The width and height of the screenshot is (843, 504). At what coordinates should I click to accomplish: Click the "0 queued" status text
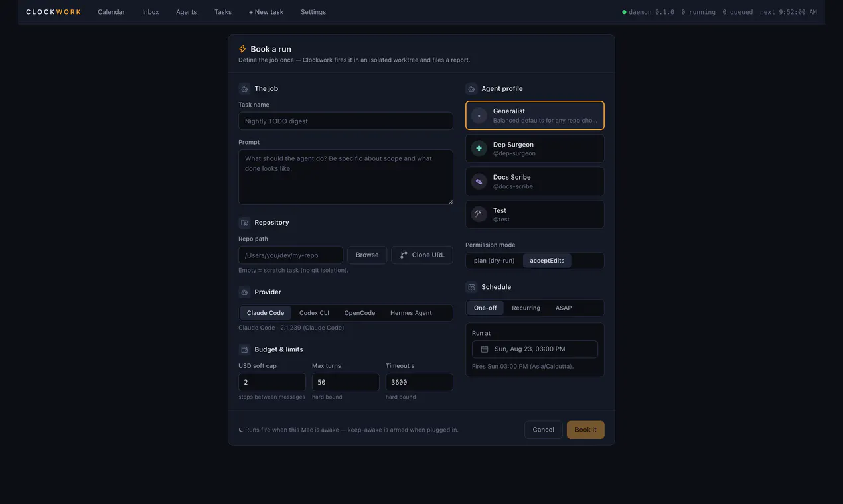click(x=737, y=12)
